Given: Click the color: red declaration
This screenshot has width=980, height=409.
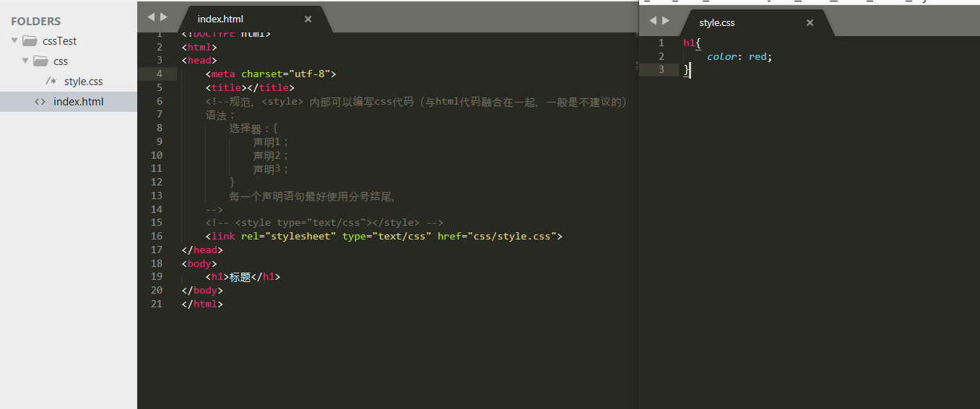Looking at the screenshot, I should click(740, 56).
